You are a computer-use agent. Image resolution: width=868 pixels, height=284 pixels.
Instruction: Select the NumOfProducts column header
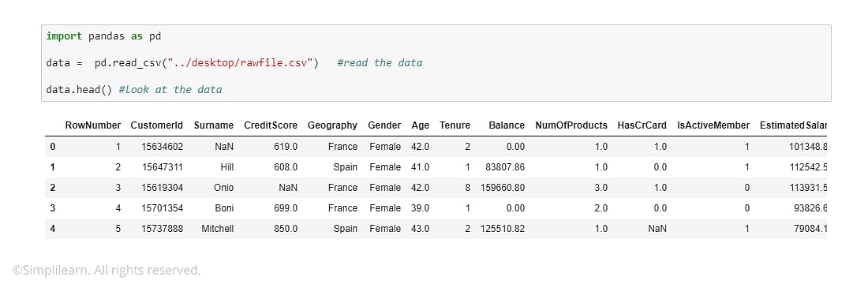[571, 125]
